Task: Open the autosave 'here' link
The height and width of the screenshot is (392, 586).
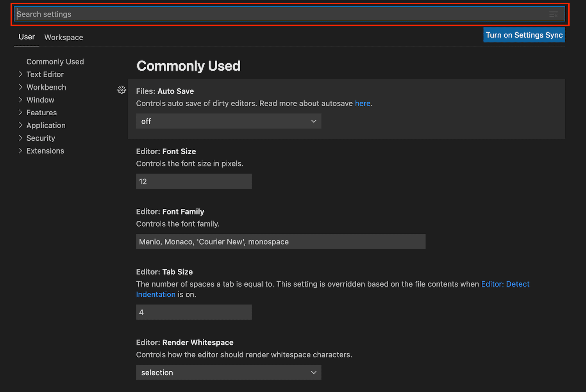Action: coord(363,103)
